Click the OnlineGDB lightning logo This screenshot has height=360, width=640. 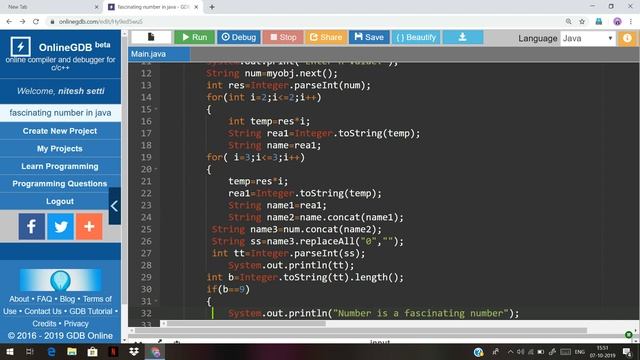click(20, 46)
